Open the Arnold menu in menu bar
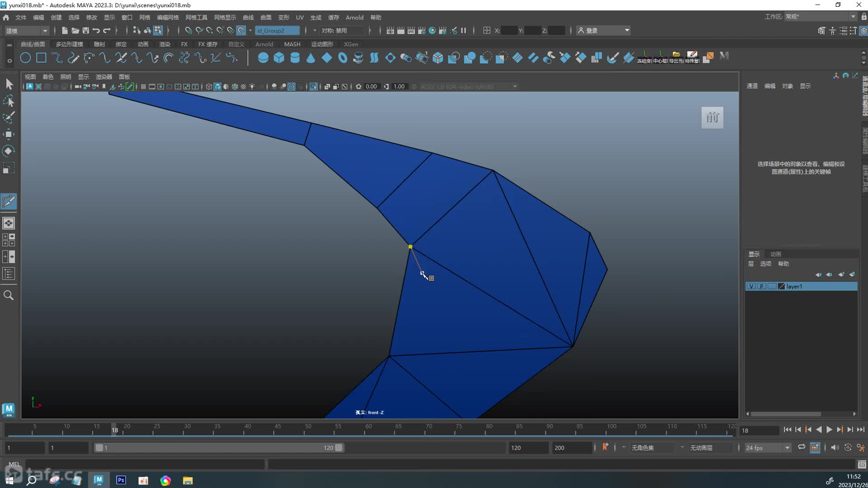Screen dimensions: 868x488 354,17
